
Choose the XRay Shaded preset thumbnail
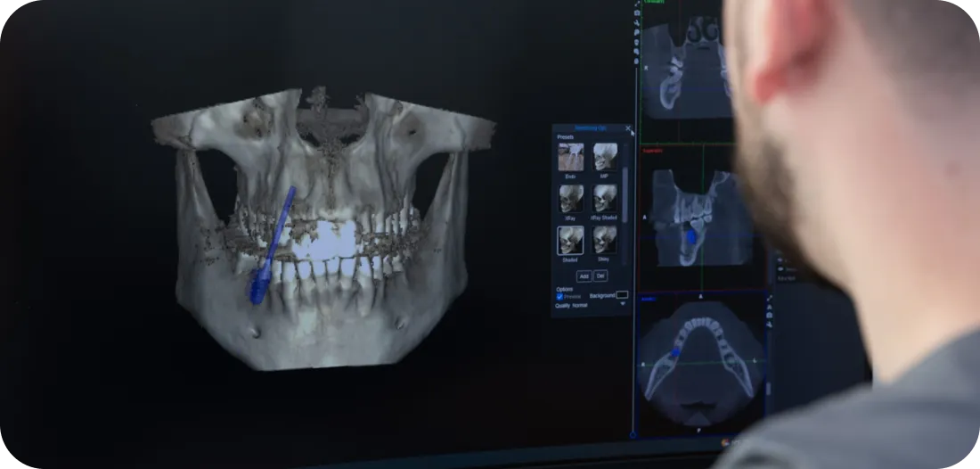(x=604, y=198)
